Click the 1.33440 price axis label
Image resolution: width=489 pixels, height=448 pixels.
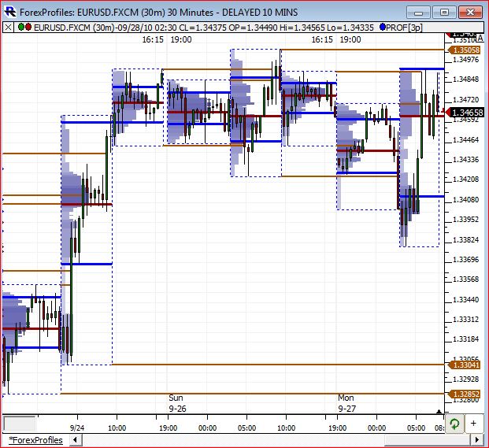465,300
